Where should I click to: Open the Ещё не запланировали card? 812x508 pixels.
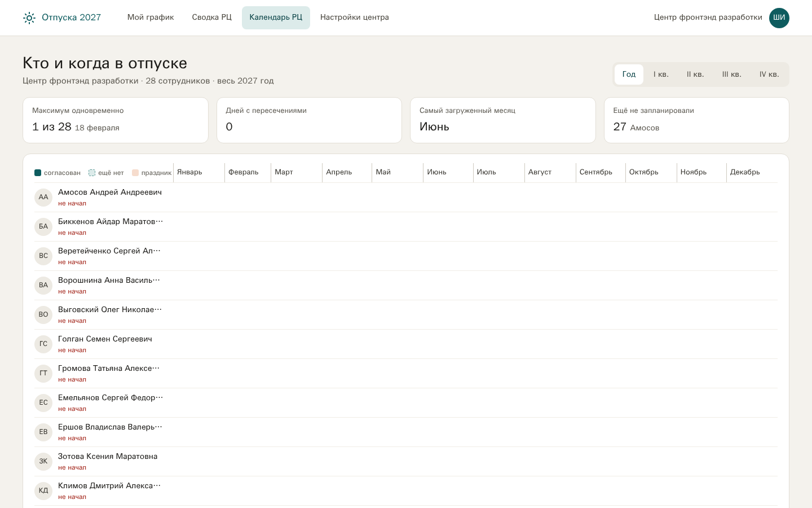pyautogui.click(x=696, y=120)
